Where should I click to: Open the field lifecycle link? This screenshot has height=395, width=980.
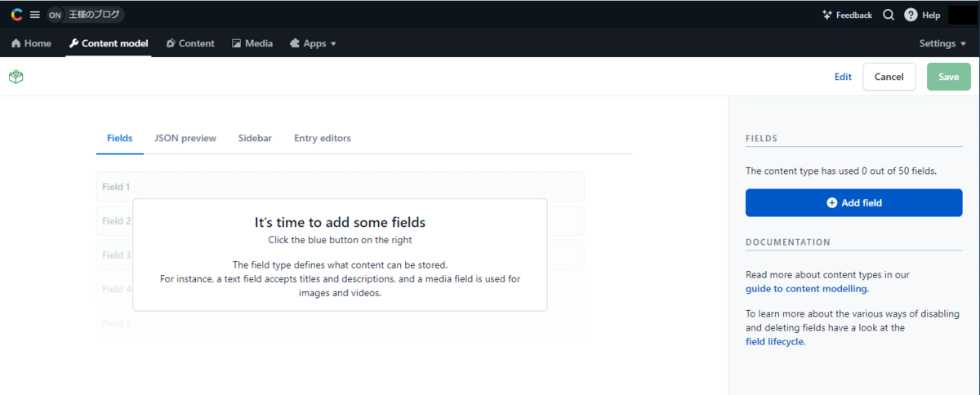(x=775, y=342)
